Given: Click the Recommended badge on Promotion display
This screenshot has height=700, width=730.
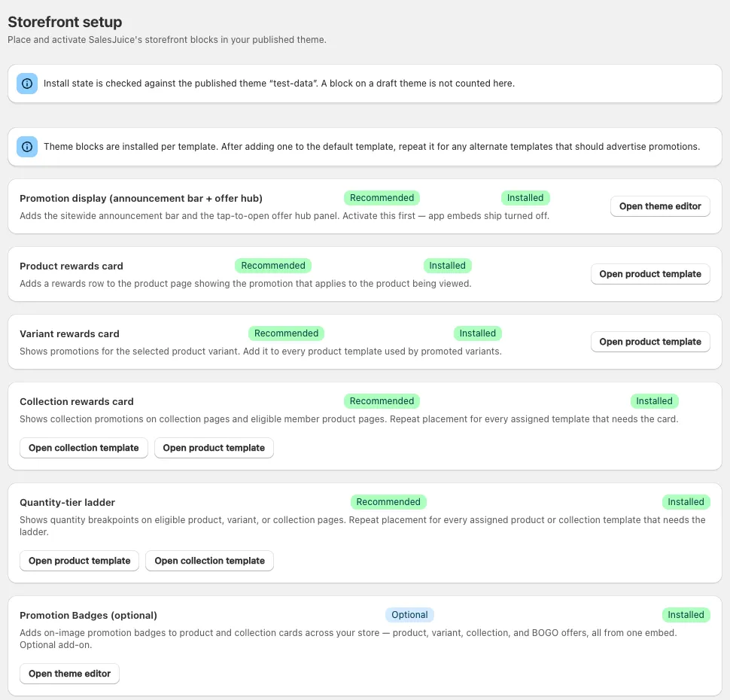Looking at the screenshot, I should coord(382,198).
